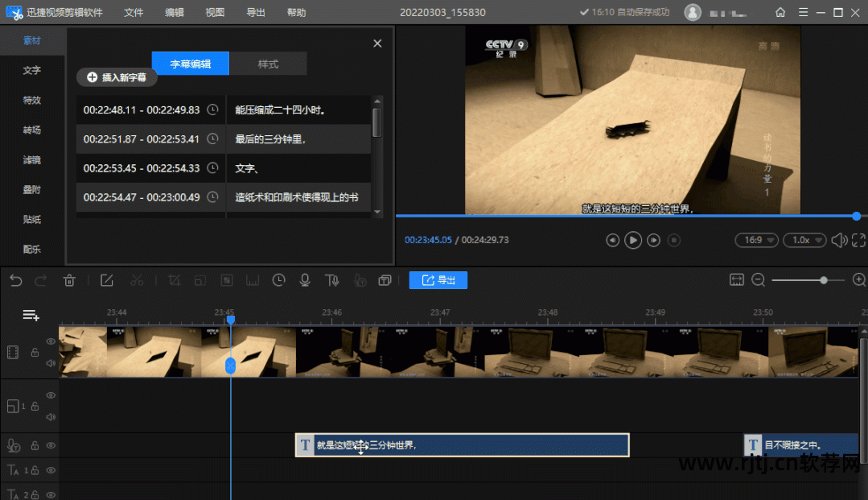Select the scissors split tool
868x500 pixels.
[x=137, y=280]
